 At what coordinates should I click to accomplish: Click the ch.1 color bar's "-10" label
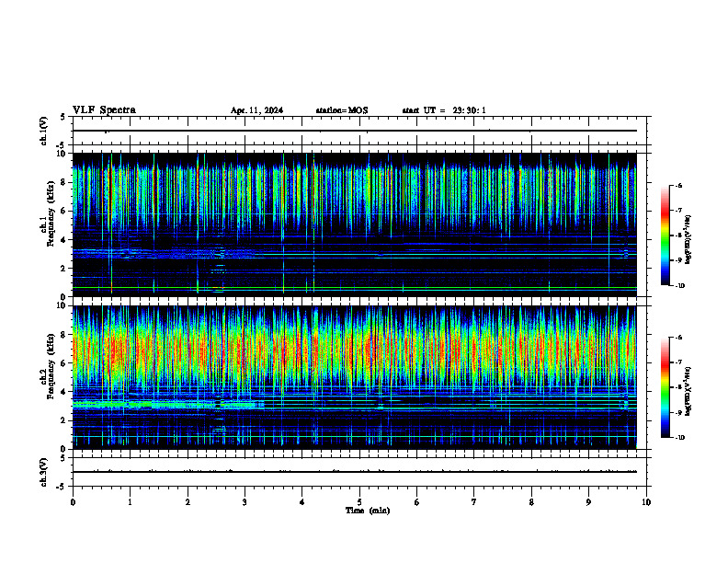[x=679, y=285]
